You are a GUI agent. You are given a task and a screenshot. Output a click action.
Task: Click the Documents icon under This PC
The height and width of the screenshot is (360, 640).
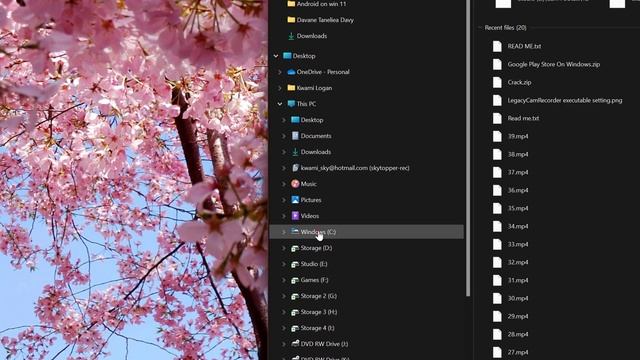295,136
